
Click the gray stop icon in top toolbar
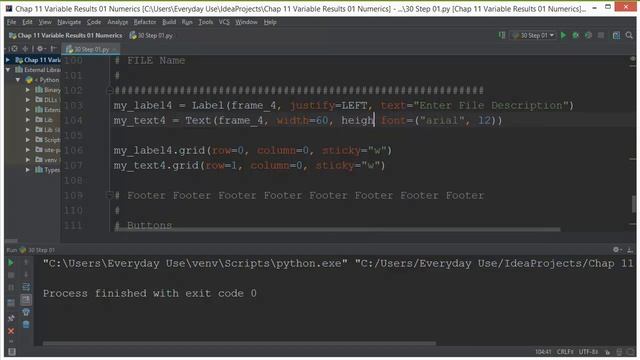(x=601, y=36)
